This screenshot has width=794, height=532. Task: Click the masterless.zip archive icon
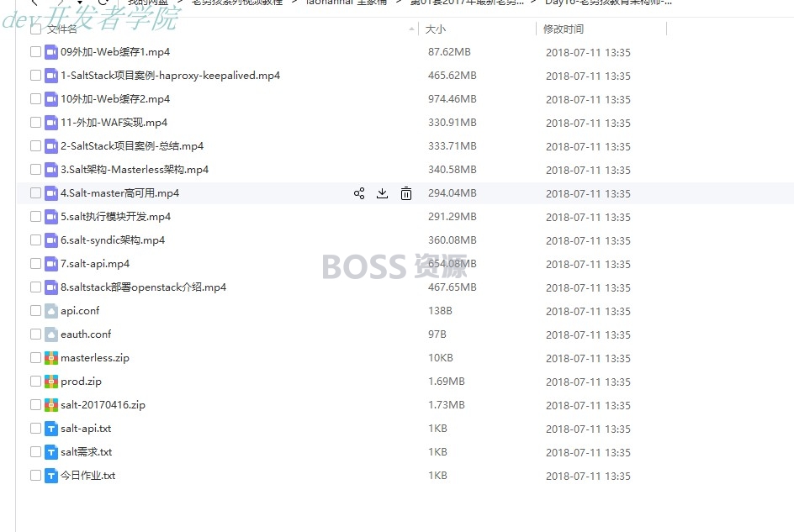tap(51, 358)
